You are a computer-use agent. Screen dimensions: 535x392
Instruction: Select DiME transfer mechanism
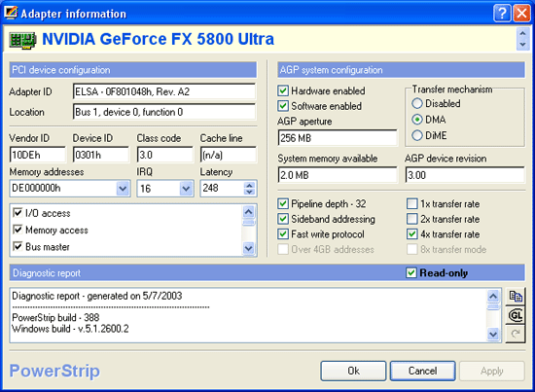417,135
